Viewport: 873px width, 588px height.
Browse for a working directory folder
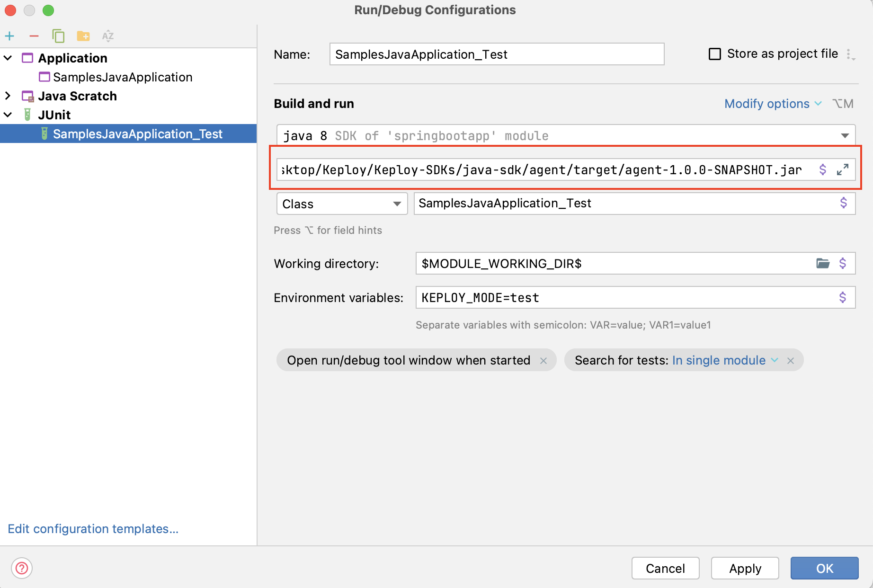click(823, 264)
